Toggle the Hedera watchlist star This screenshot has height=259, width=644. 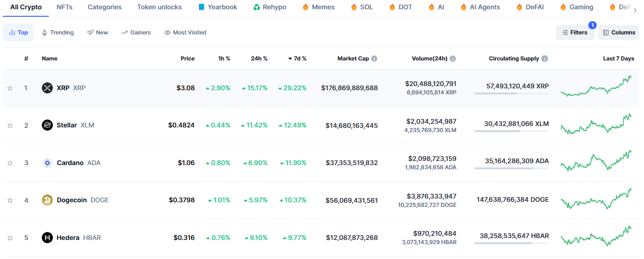point(10,238)
